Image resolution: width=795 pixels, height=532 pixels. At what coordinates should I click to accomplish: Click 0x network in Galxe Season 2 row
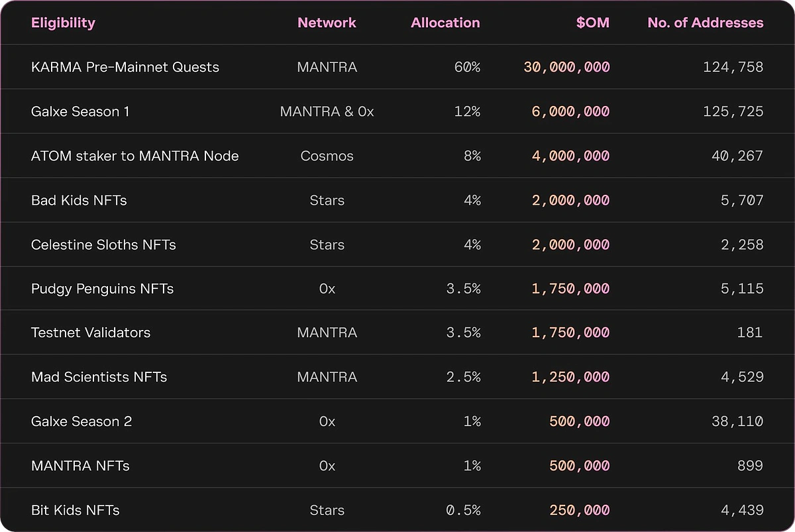327,421
